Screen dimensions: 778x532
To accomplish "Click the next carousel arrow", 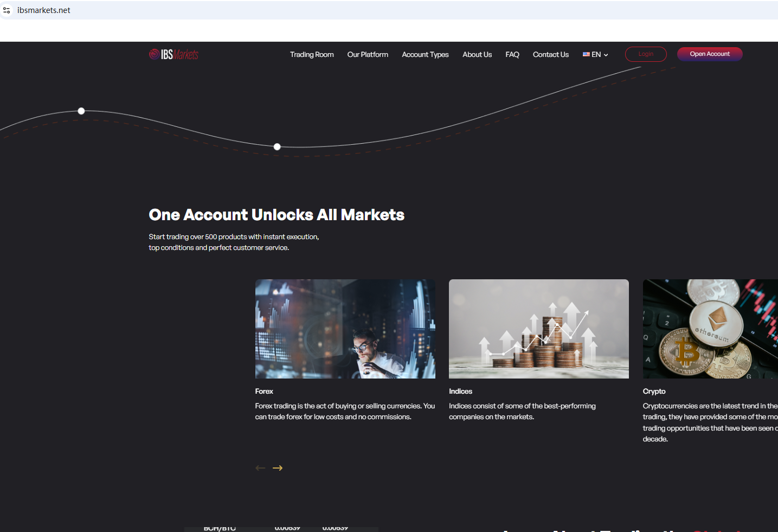I will point(278,468).
